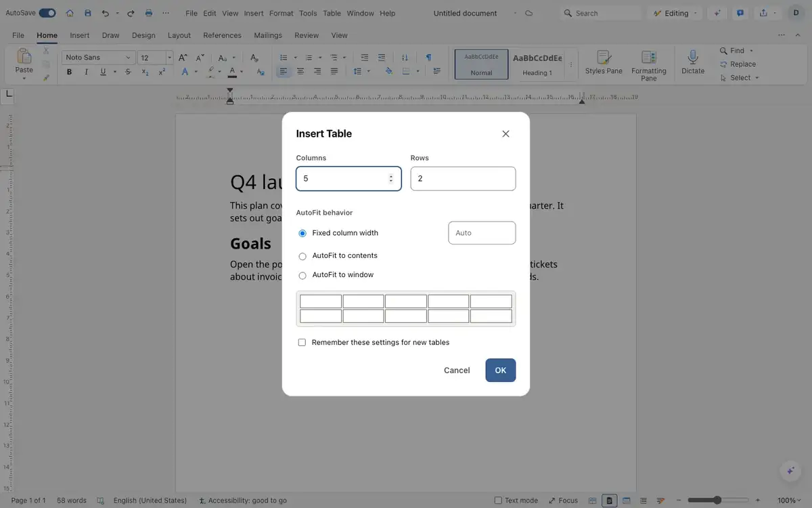Click the Home icon in title bar

click(70, 13)
